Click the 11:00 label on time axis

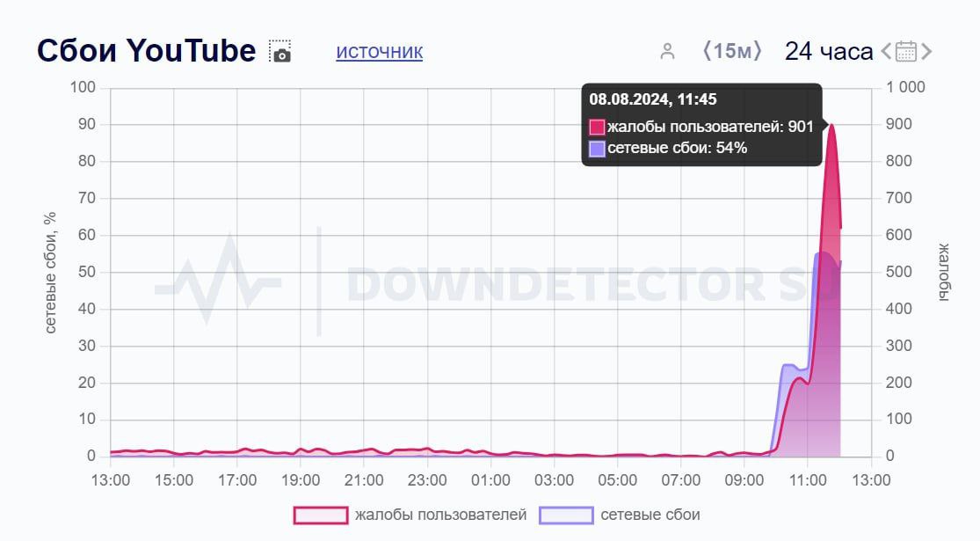click(x=808, y=480)
